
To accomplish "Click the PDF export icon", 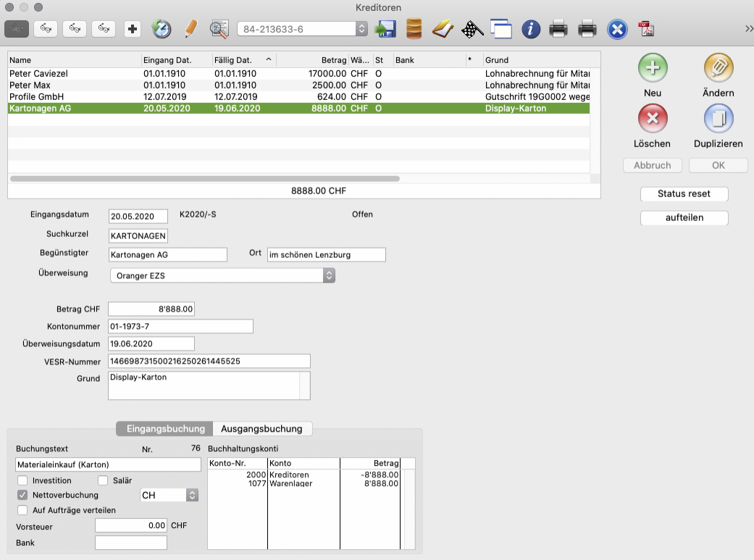I will (645, 29).
